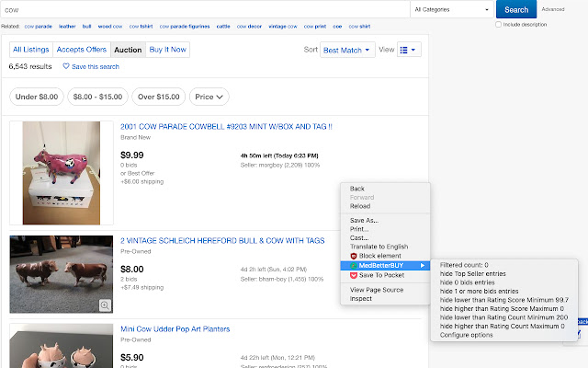Open related search cow parade
588x368 pixels.
pyautogui.click(x=39, y=27)
